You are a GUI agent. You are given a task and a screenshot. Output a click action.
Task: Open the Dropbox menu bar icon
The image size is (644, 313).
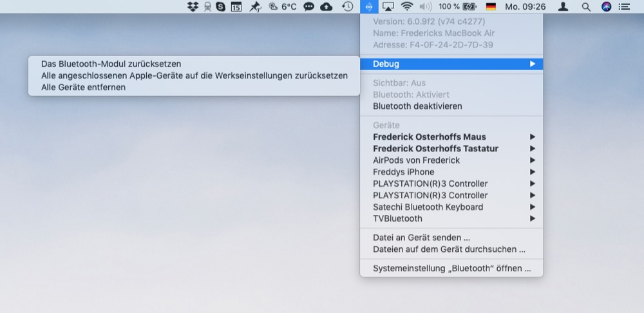tap(193, 6)
